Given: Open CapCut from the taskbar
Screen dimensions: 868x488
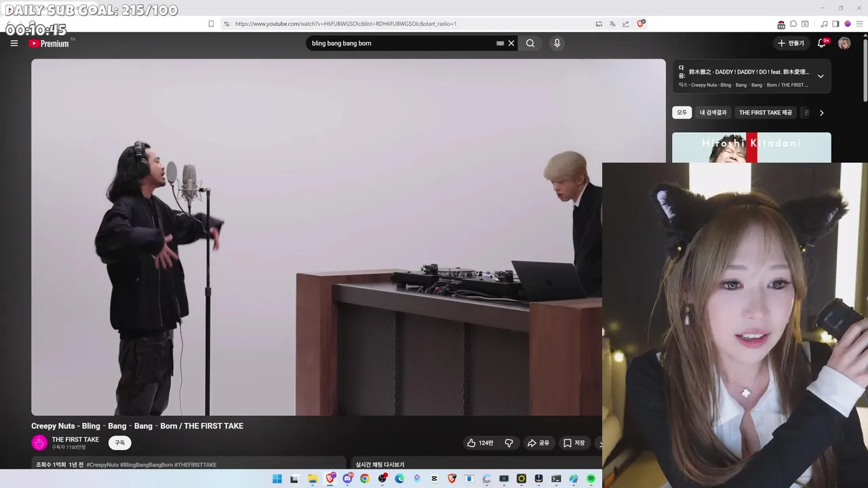Looking at the screenshot, I should 434,479.
